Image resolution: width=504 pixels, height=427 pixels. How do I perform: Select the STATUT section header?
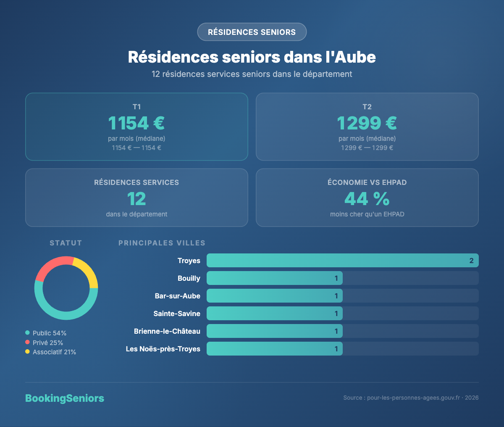pyautogui.click(x=66, y=242)
